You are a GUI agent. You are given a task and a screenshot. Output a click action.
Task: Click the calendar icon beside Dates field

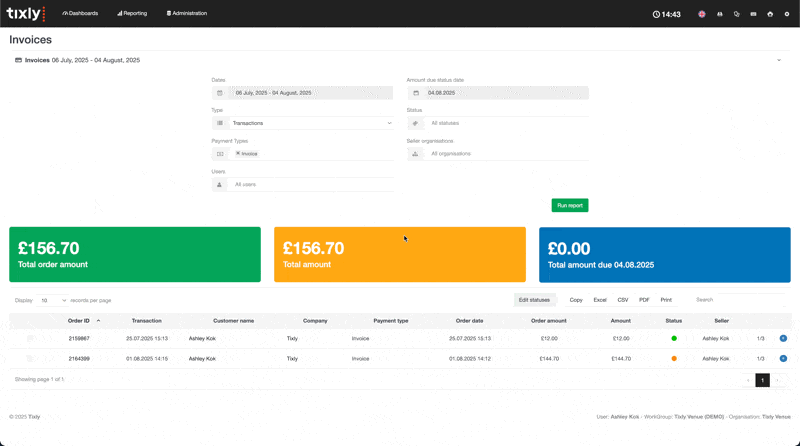point(220,93)
